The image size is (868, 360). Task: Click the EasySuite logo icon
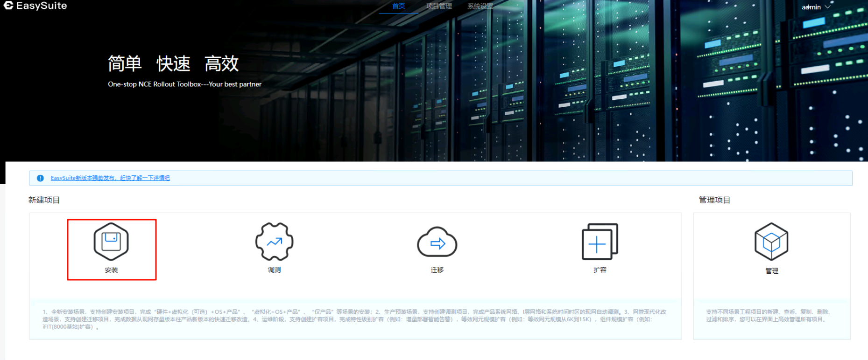pos(8,6)
